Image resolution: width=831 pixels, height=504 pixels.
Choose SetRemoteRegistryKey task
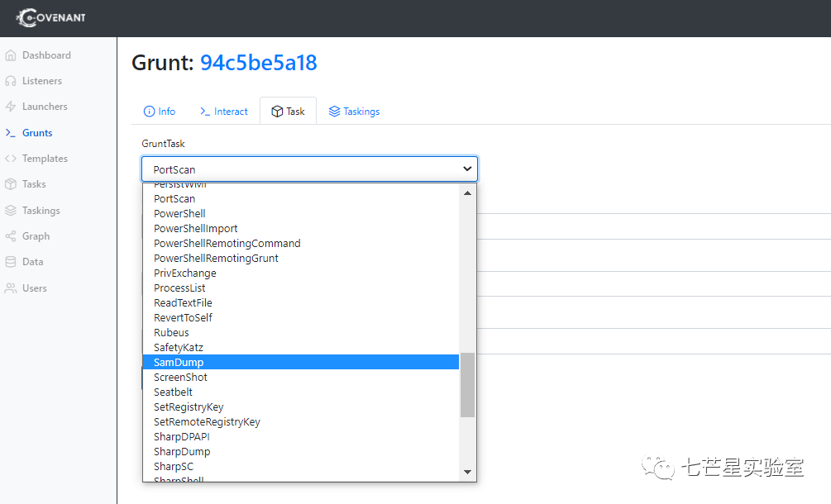300,422
